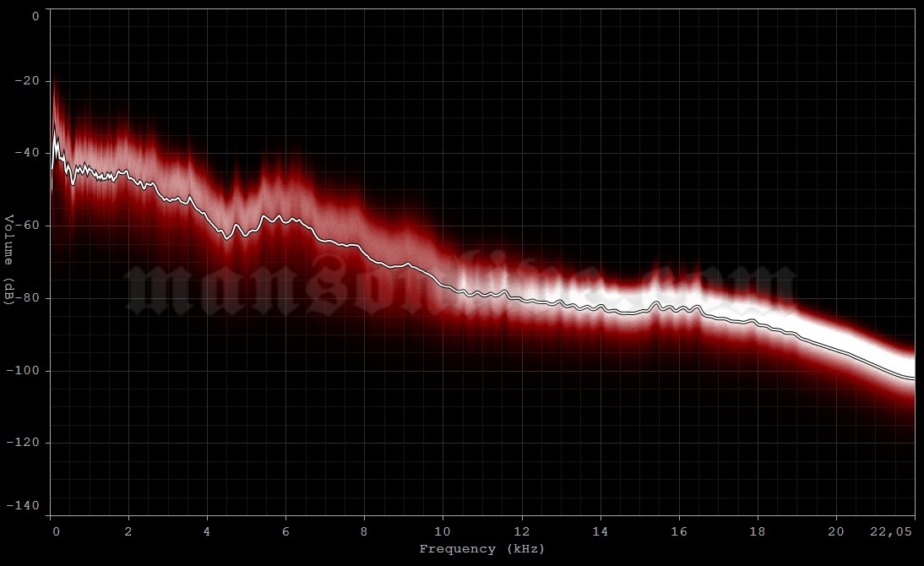
Task: Click the 0 kHz frequency label
Action: [56, 532]
